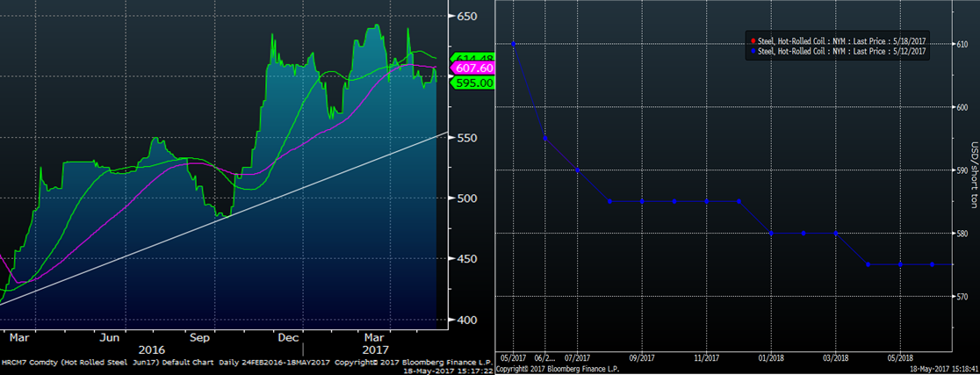980x375 pixels.
Task: Click the green 595.00 last price tag
Action: [474, 83]
